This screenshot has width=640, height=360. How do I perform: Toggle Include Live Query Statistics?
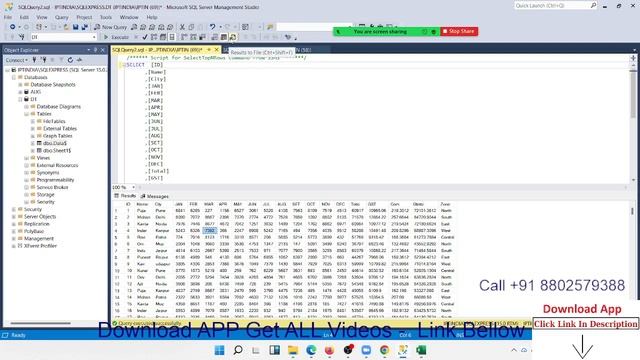(x=193, y=37)
